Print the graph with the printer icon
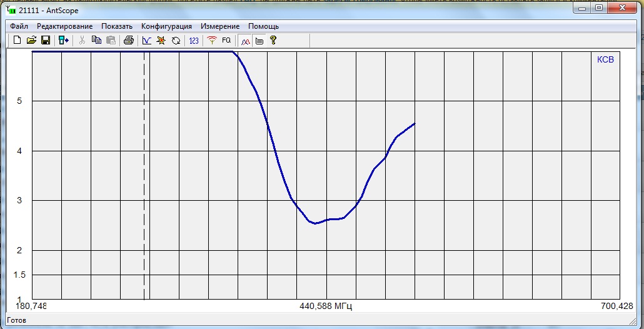The width and height of the screenshot is (644, 329). (x=129, y=40)
